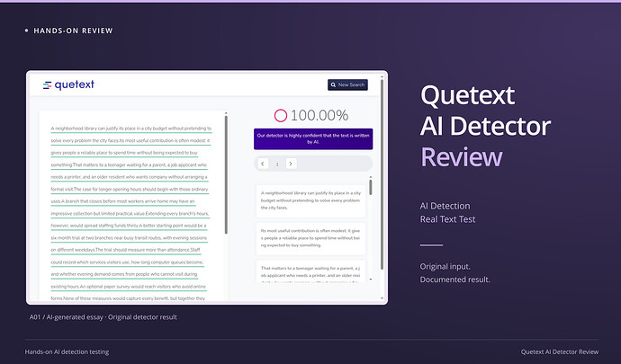The height and width of the screenshot is (364, 621).
Task: Click essay line 'gives people a reliable place'
Action: (x=124, y=153)
